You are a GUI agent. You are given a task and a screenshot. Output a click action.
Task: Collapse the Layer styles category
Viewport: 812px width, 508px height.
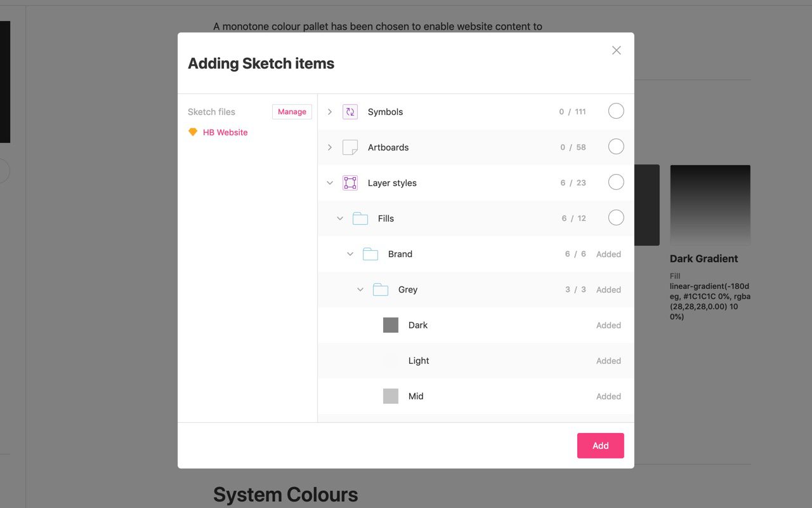click(329, 182)
